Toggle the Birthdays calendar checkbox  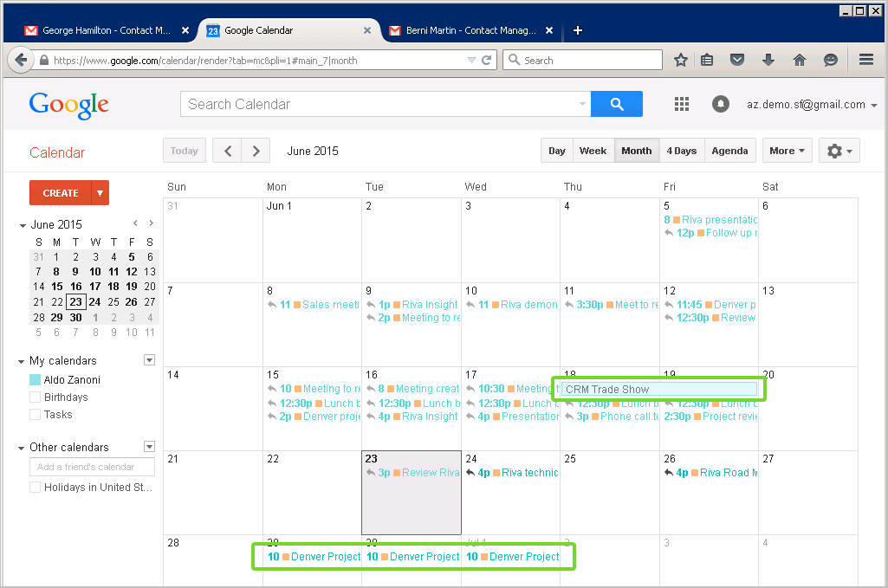(36, 397)
